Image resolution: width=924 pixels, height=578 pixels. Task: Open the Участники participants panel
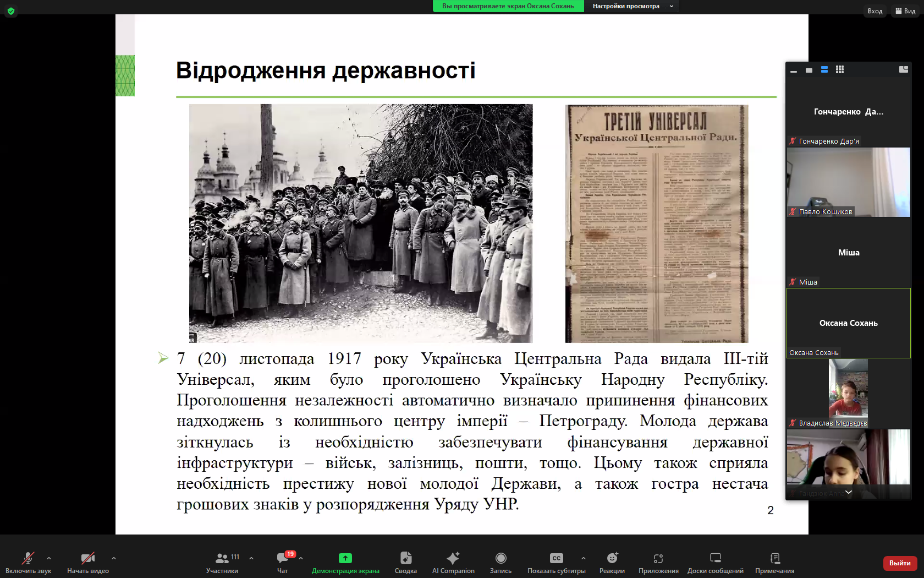coord(222,561)
